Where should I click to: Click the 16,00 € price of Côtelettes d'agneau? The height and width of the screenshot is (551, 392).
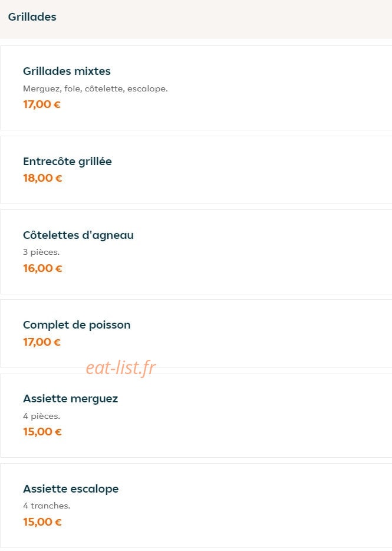(x=42, y=268)
